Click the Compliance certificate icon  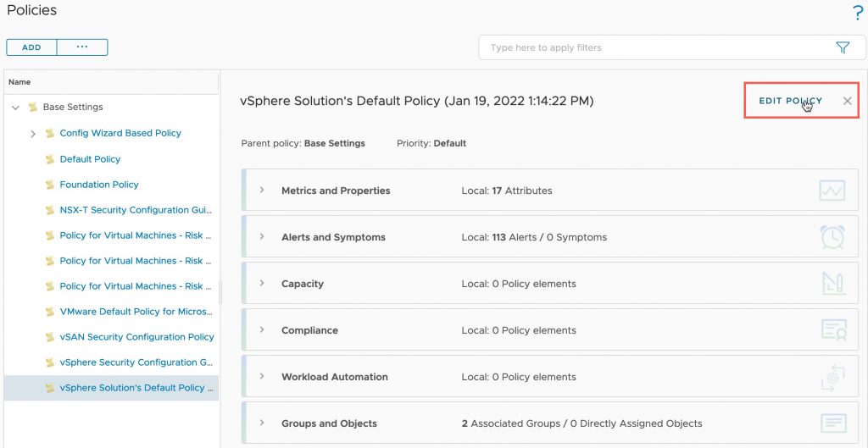point(834,330)
